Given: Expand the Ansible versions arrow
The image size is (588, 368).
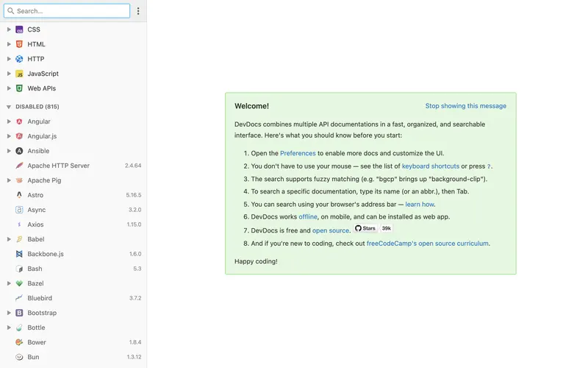Looking at the screenshot, I should [9, 151].
